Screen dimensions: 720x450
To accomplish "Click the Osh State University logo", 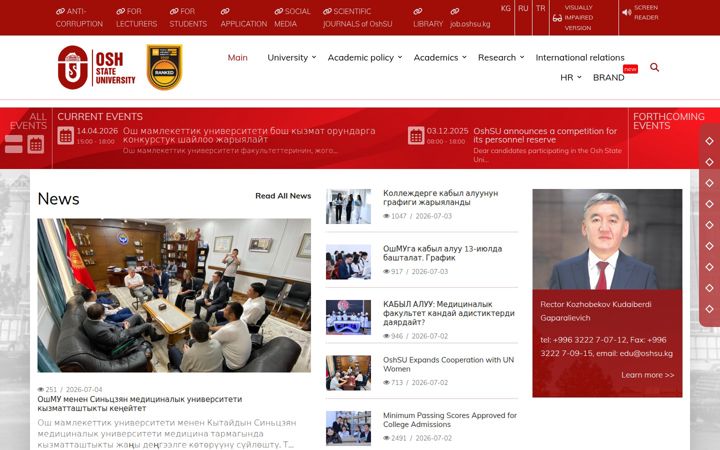I will click(96, 68).
